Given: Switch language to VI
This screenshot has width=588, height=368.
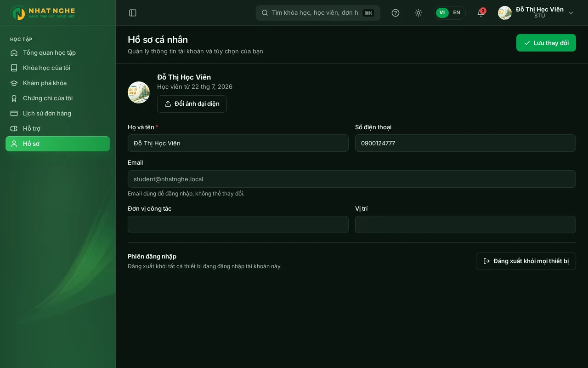Looking at the screenshot, I should [442, 13].
